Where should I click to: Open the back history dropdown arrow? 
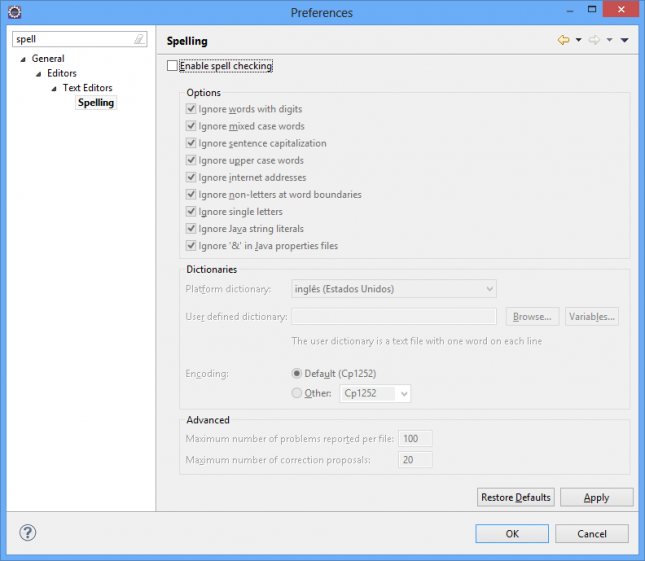click(x=578, y=40)
